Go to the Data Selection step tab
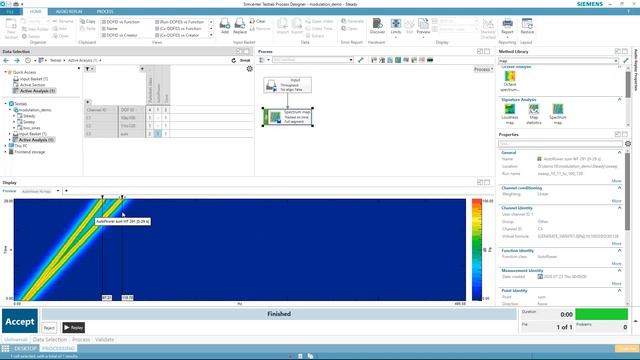This screenshot has height=360, width=640. [x=50, y=340]
